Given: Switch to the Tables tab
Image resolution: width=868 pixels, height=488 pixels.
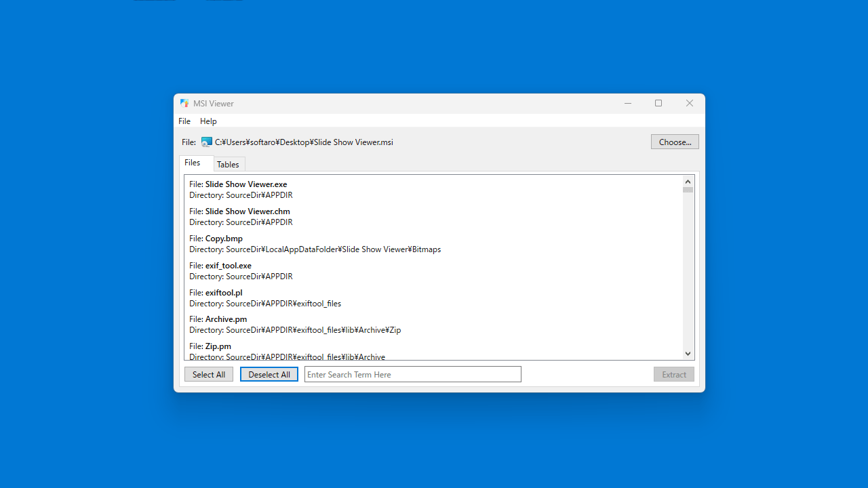Looking at the screenshot, I should [x=228, y=165].
